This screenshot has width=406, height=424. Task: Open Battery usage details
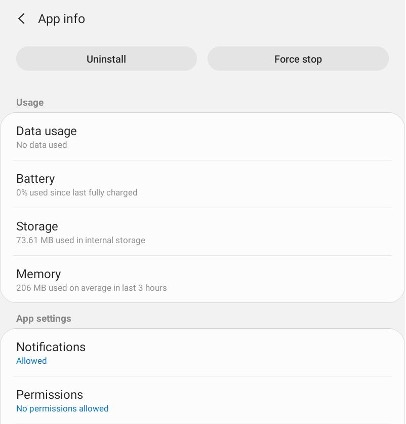[x=203, y=184]
